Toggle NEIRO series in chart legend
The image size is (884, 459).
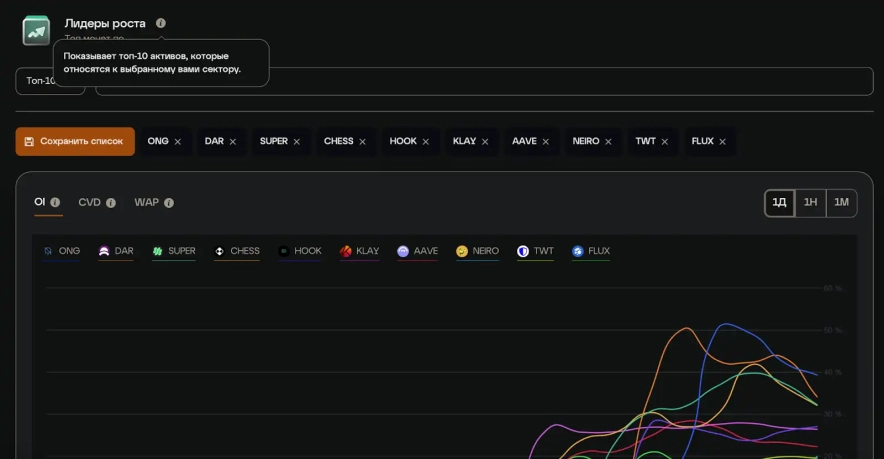[x=477, y=251]
